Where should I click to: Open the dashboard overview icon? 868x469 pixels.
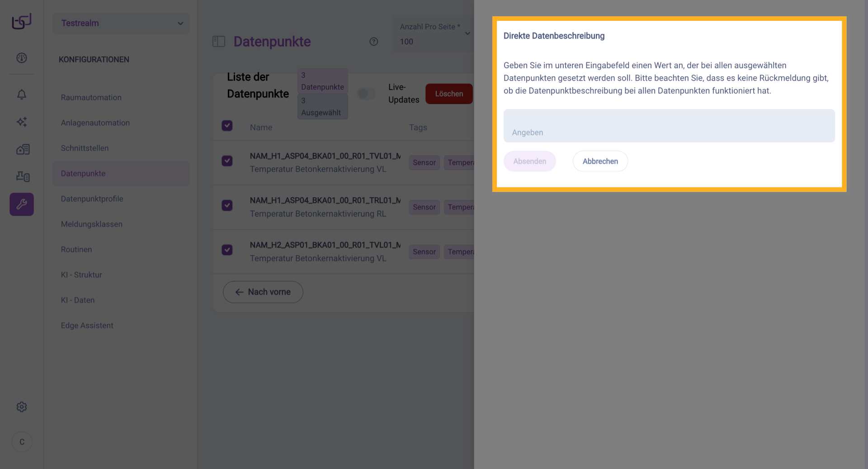tap(21, 58)
